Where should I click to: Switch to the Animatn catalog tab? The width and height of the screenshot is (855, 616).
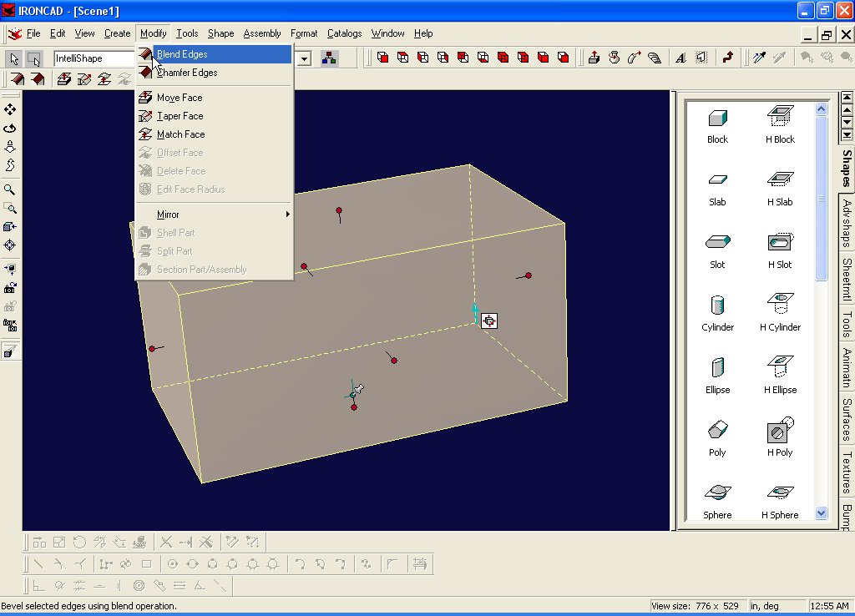847,367
